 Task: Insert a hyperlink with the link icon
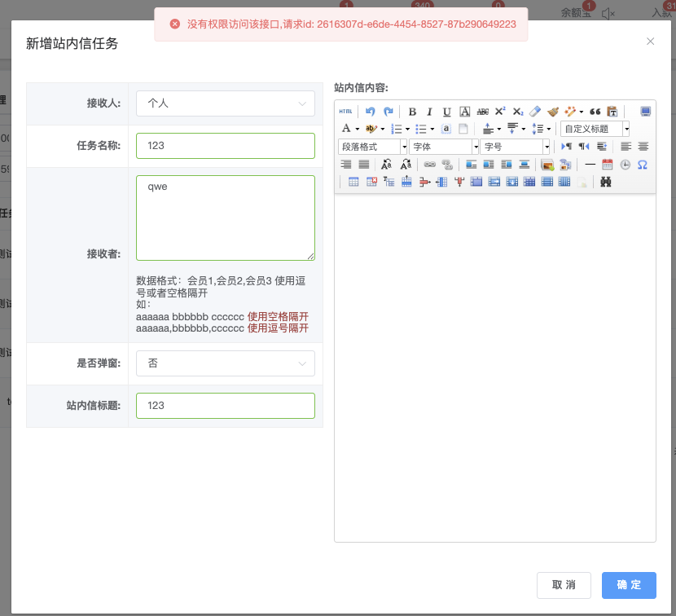click(x=429, y=165)
